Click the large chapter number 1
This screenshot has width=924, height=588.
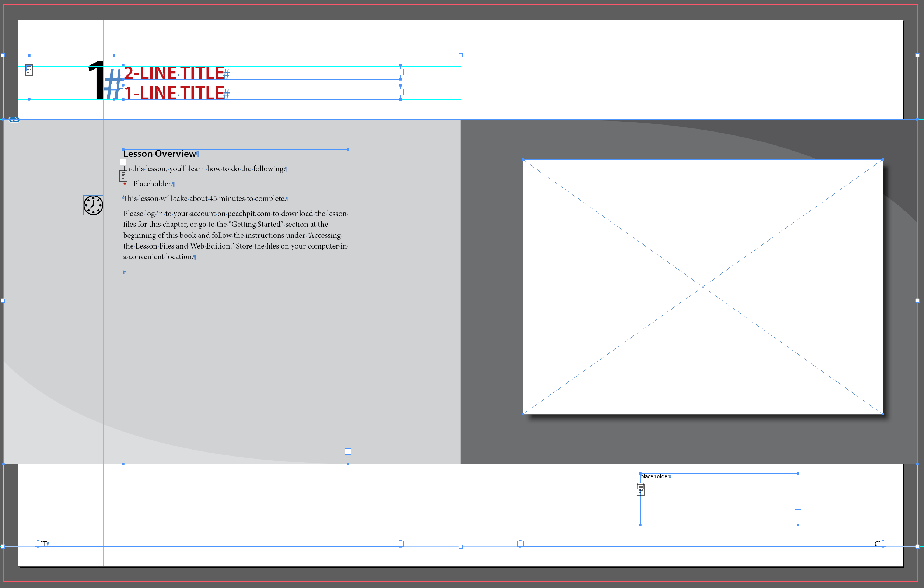[96, 80]
